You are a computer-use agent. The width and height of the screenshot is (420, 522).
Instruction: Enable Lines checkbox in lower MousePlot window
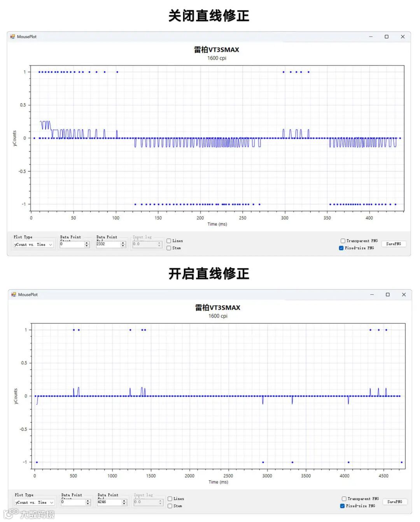pos(170,499)
